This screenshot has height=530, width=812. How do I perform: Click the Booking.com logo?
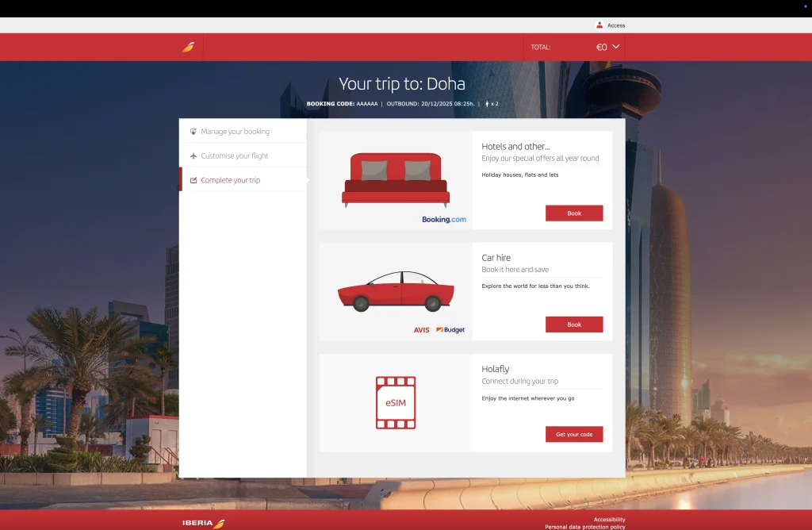(444, 220)
